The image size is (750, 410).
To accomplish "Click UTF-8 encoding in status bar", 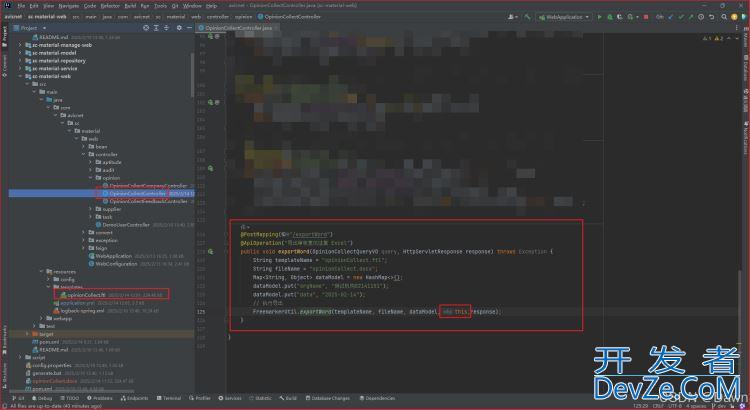I will tap(674, 406).
